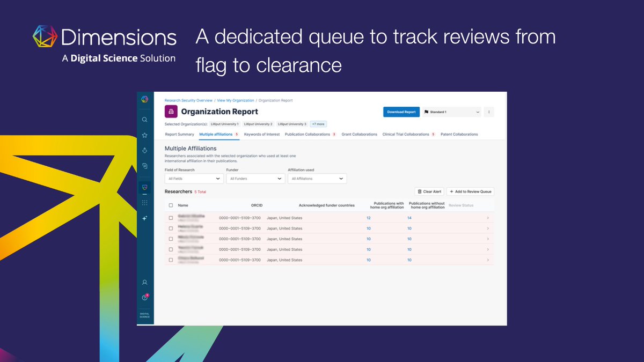The image size is (644, 362).
Task: Open the Keywords of Interest tab
Action: click(x=262, y=135)
